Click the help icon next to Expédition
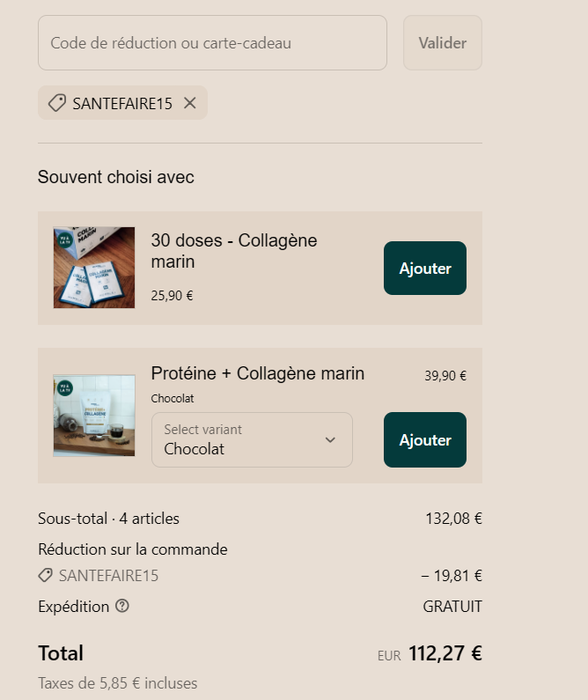The width and height of the screenshot is (588, 700). [122, 606]
